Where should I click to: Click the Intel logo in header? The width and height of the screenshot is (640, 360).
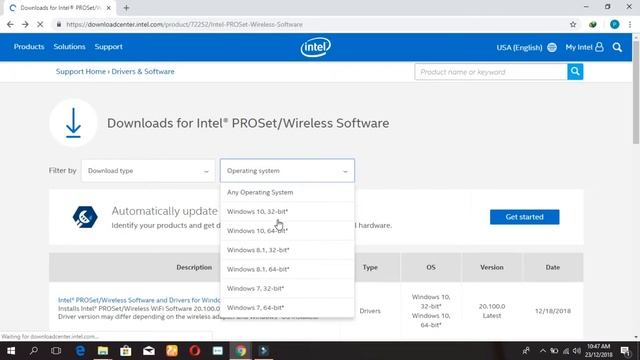(316, 47)
